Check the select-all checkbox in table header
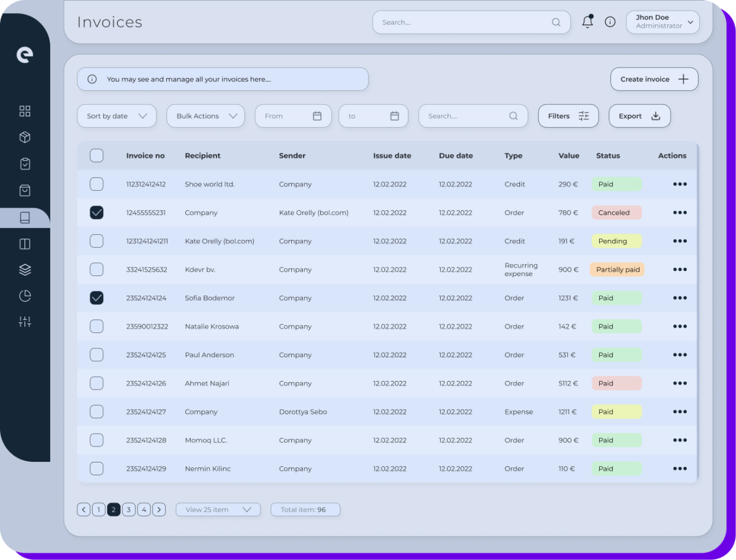This screenshot has height=560, width=736. [x=96, y=155]
